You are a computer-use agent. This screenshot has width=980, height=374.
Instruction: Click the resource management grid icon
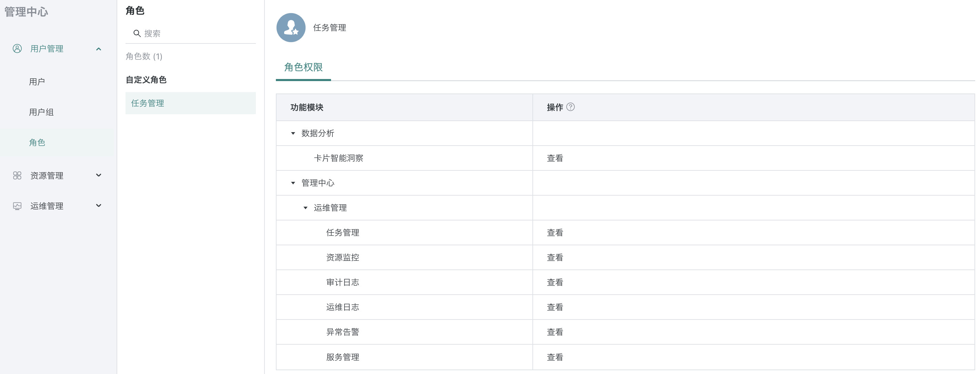[17, 175]
